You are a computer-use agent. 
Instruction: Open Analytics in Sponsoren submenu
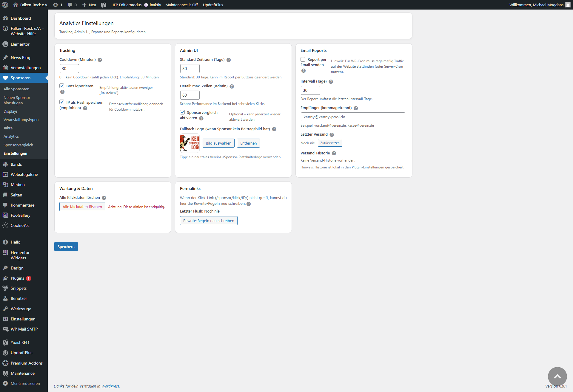click(x=11, y=136)
